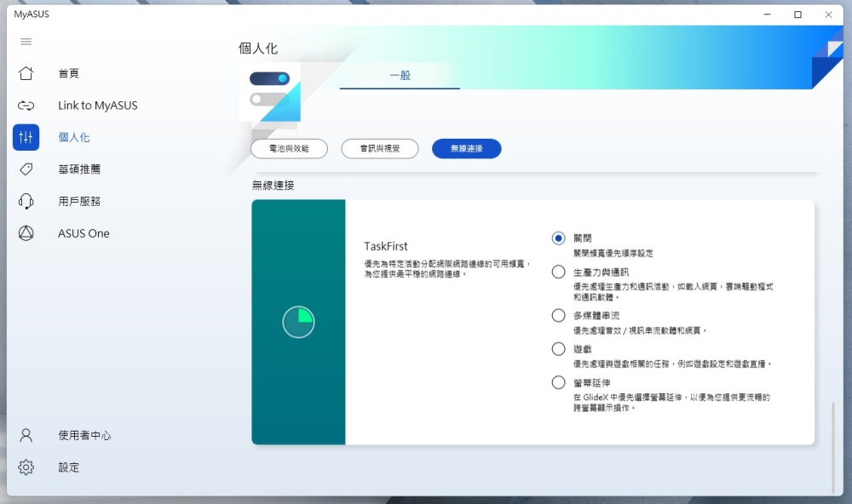Open the ASUS One menu item
This screenshot has height=504, width=852.
(x=83, y=233)
